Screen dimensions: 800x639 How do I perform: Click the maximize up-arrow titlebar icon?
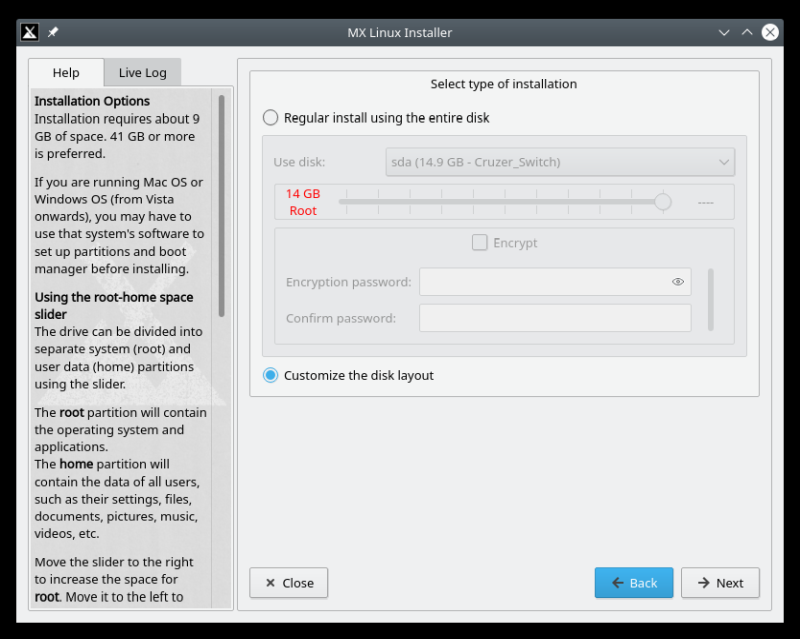coord(747,32)
